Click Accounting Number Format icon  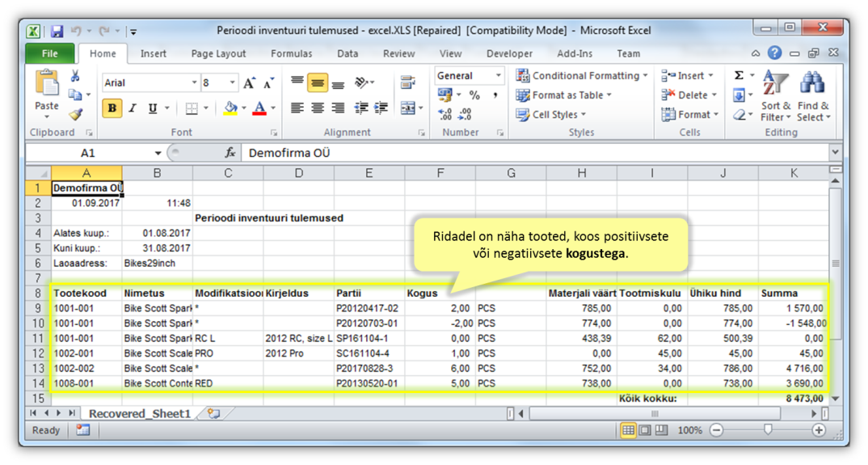click(445, 95)
